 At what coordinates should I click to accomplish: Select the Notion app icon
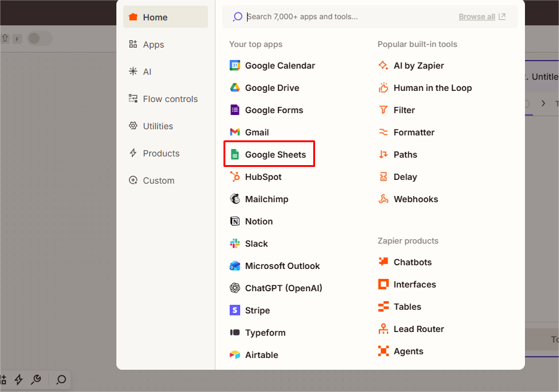point(235,221)
